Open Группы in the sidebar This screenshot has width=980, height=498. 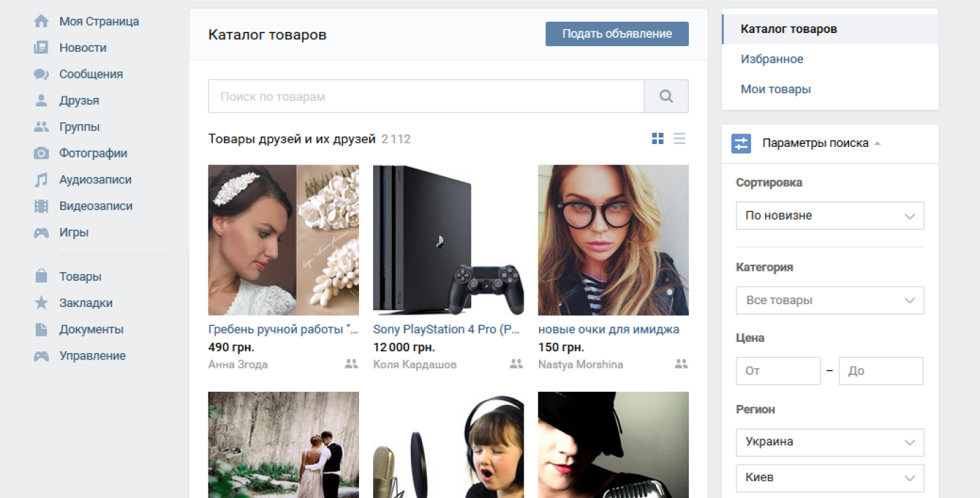click(79, 127)
